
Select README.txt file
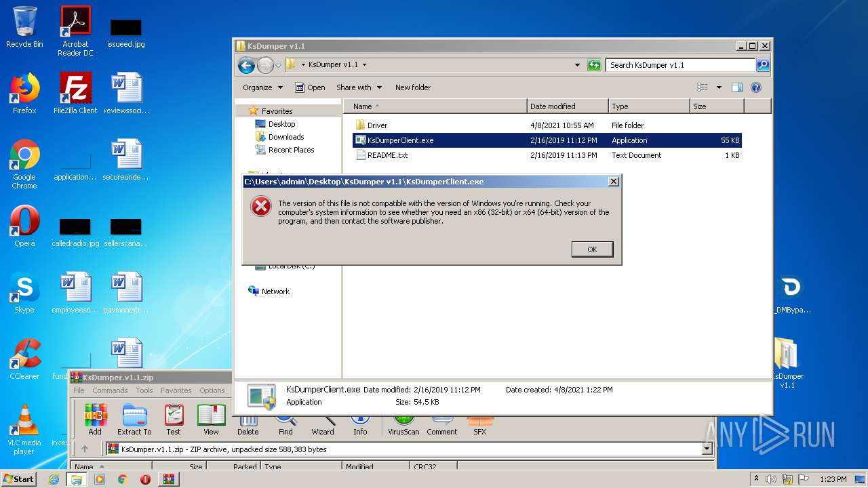point(388,155)
